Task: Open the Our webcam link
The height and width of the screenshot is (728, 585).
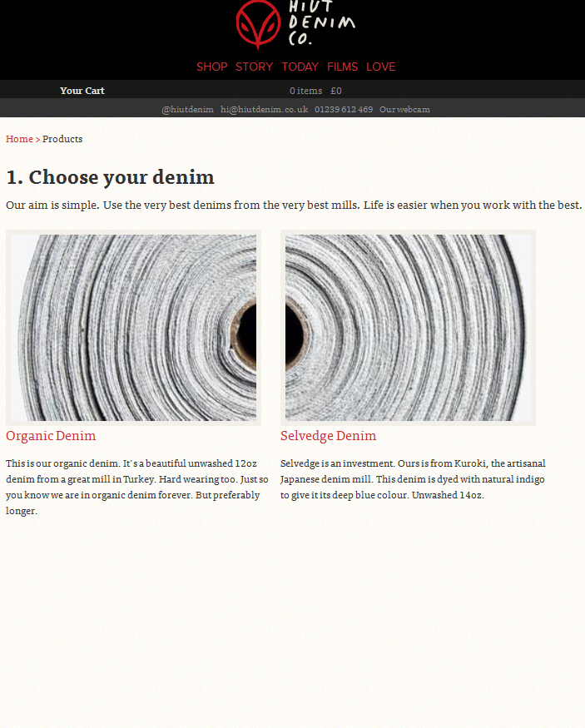Action: [x=404, y=110]
